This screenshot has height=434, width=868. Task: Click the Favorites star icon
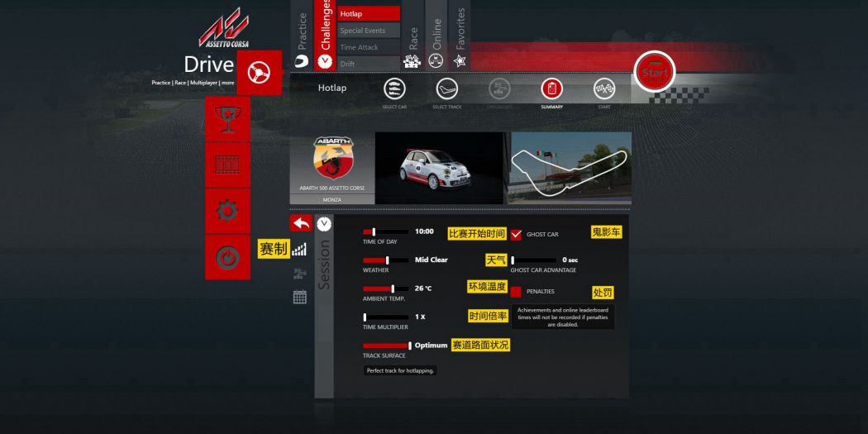(460, 61)
